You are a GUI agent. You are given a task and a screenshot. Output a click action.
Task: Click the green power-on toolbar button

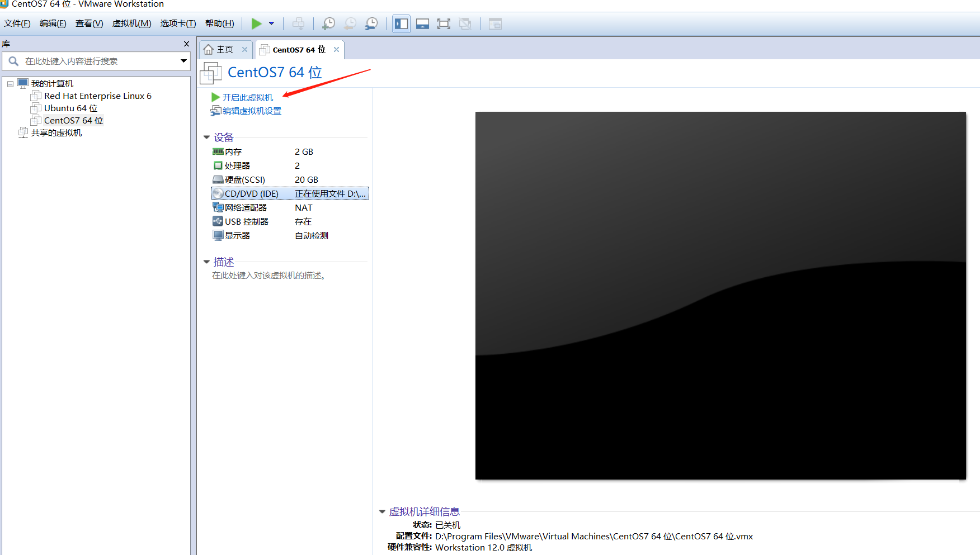tap(257, 23)
